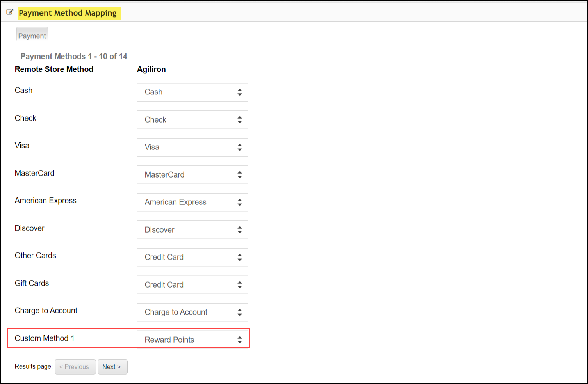Click the Gift Cards row label
Screen dimensions: 588x384
tap(32, 283)
